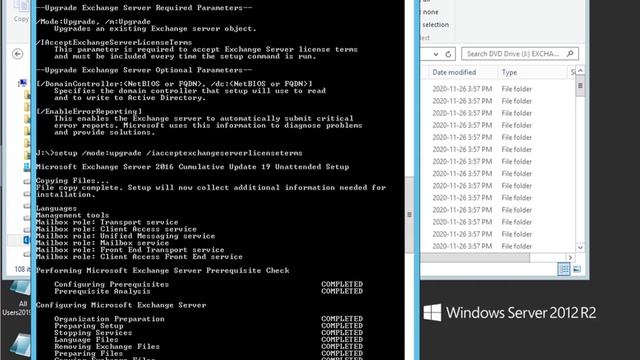Image resolution: width=640 pixels, height=360 pixels.
Task: Click the Explorer back arrow button
Action: (x=18, y=54)
